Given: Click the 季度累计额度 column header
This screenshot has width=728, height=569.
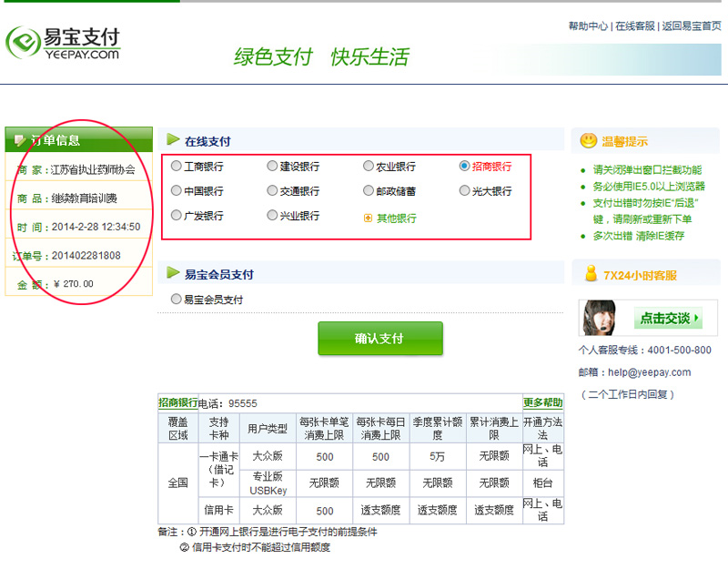Looking at the screenshot, I should point(438,428).
